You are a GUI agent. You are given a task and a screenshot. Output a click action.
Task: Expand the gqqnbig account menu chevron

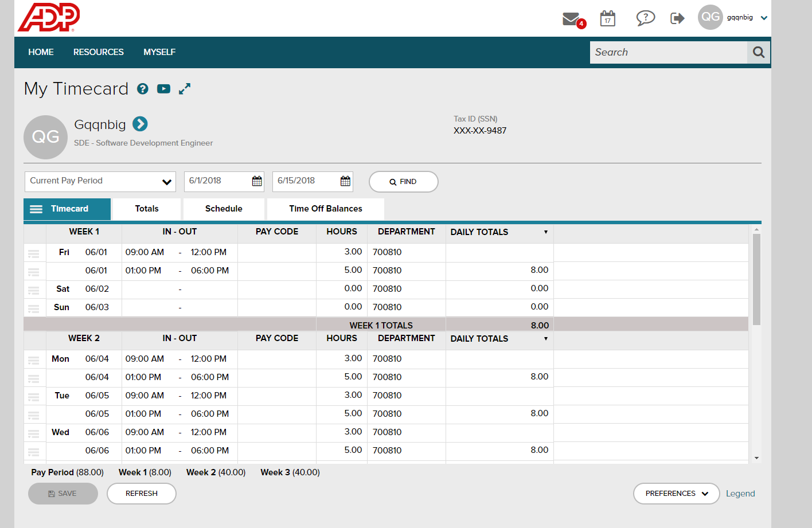[x=763, y=18]
